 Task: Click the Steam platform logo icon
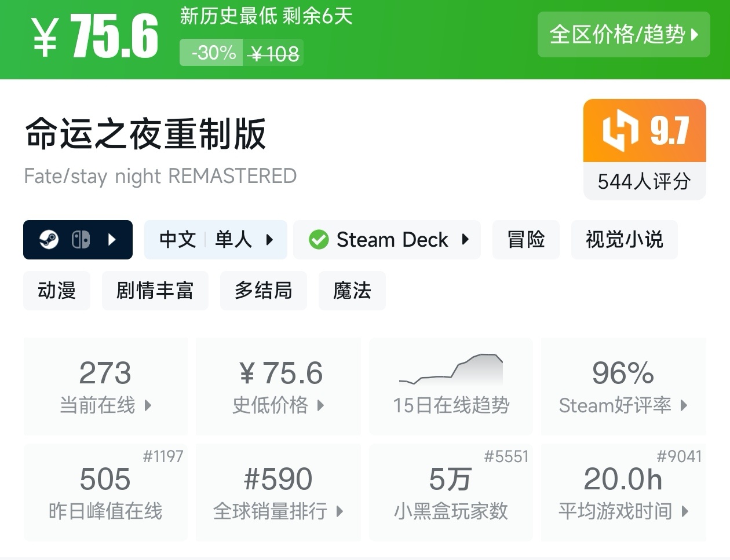(49, 239)
